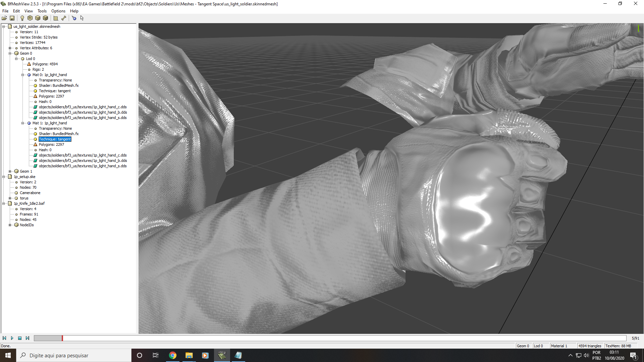
Task: Open the File menu
Action: [5, 11]
